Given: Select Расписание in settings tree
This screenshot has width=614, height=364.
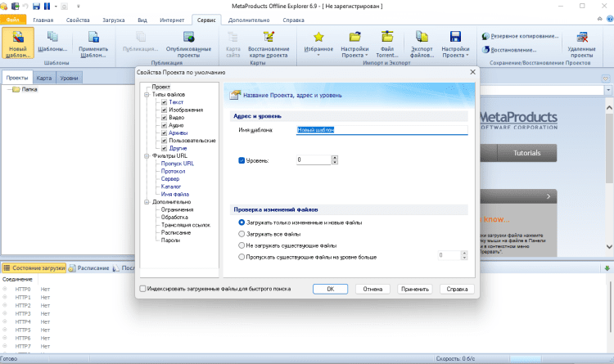Looking at the screenshot, I should (176, 232).
